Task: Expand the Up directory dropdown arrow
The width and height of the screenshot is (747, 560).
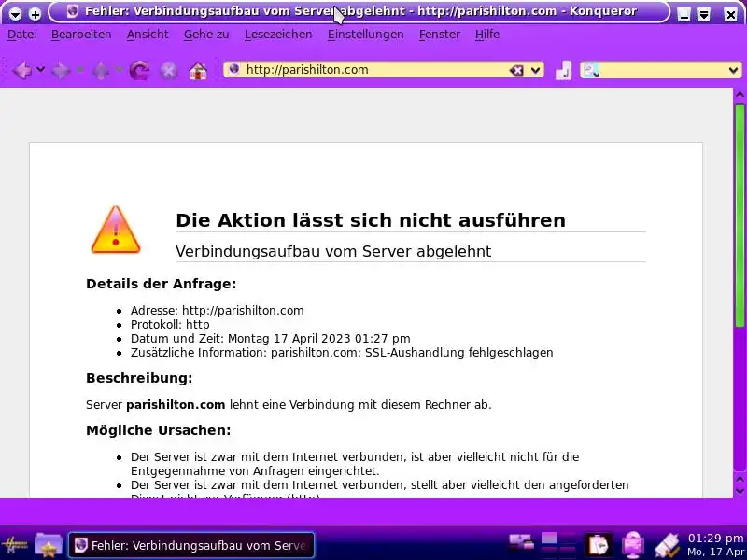Action: point(120,70)
